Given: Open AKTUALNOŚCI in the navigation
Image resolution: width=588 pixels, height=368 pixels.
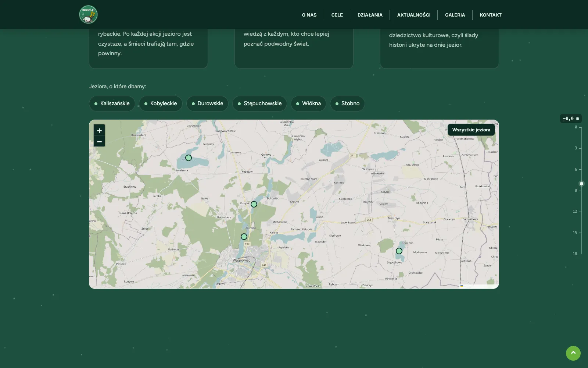Looking at the screenshot, I should [413, 15].
